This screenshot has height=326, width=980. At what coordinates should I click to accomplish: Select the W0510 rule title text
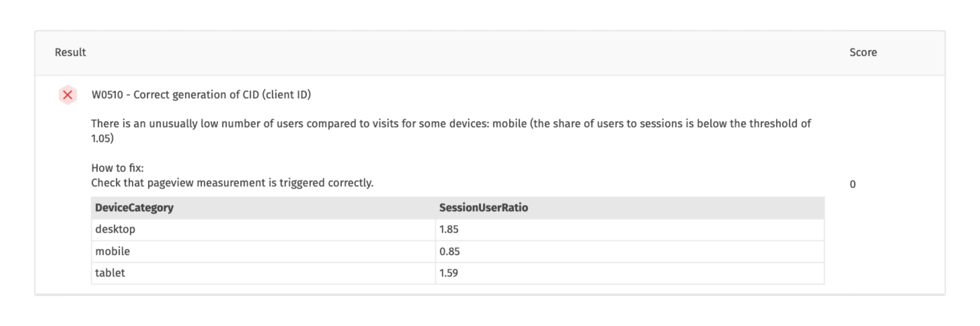(201, 94)
